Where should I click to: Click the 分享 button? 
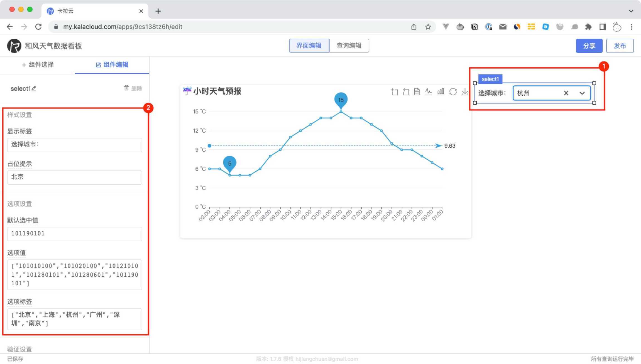(589, 46)
